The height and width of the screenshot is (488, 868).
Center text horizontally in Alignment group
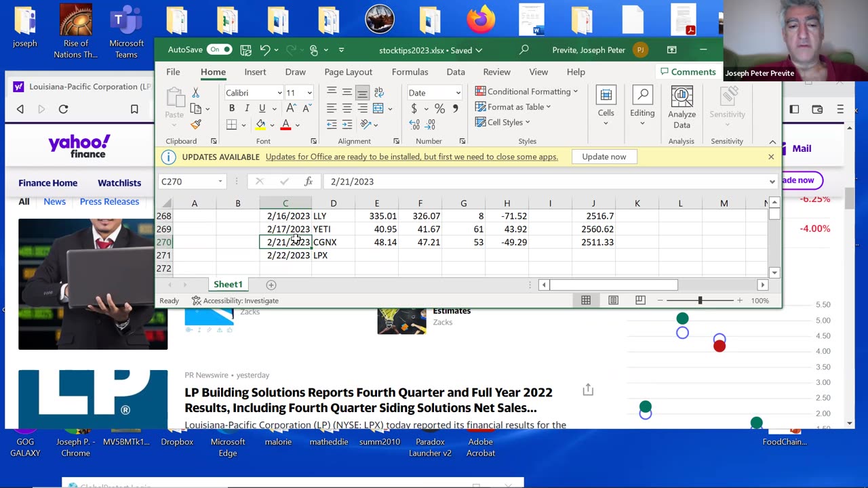(347, 108)
